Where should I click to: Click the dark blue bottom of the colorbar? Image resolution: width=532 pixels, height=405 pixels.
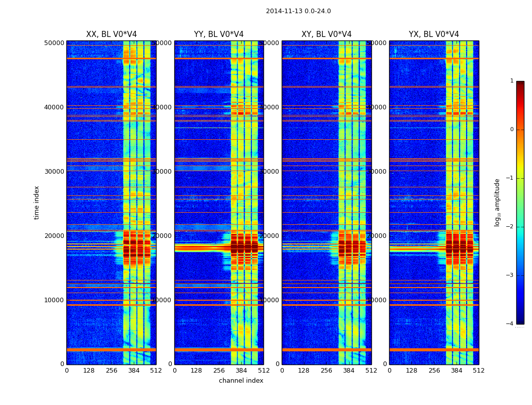pos(520,320)
